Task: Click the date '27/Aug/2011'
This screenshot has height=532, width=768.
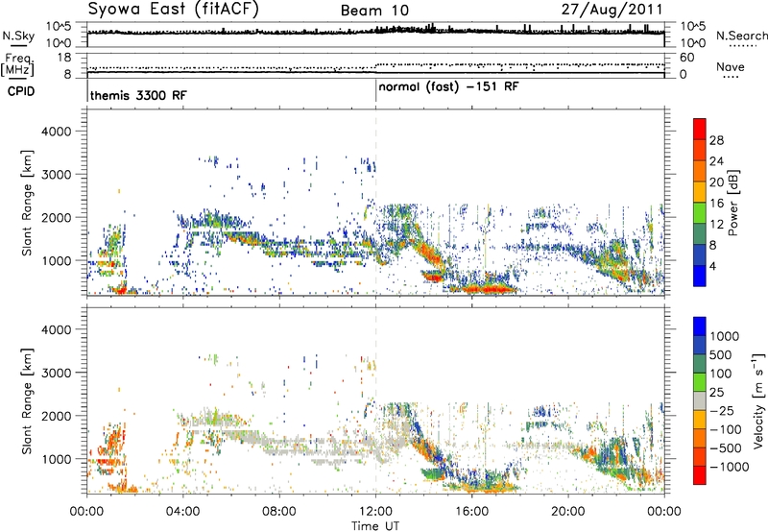Action: [x=612, y=10]
